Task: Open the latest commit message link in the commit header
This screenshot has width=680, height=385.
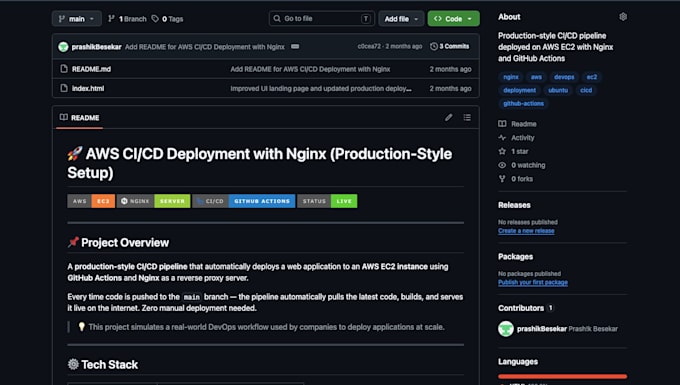Action: click(x=205, y=46)
